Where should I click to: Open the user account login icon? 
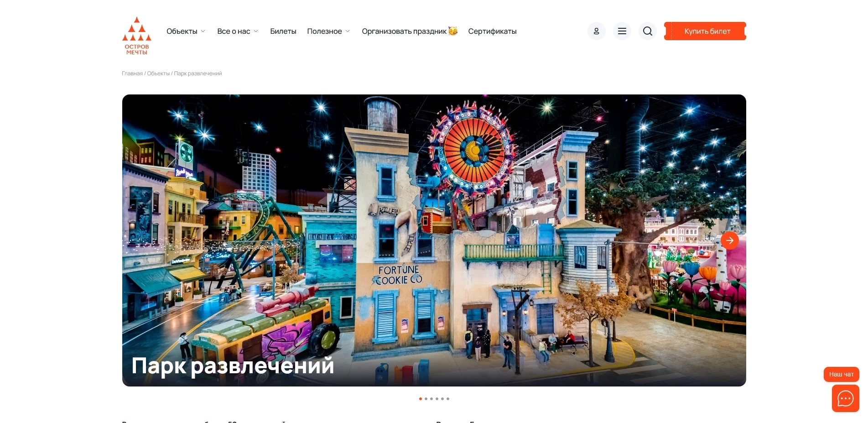[x=596, y=31]
